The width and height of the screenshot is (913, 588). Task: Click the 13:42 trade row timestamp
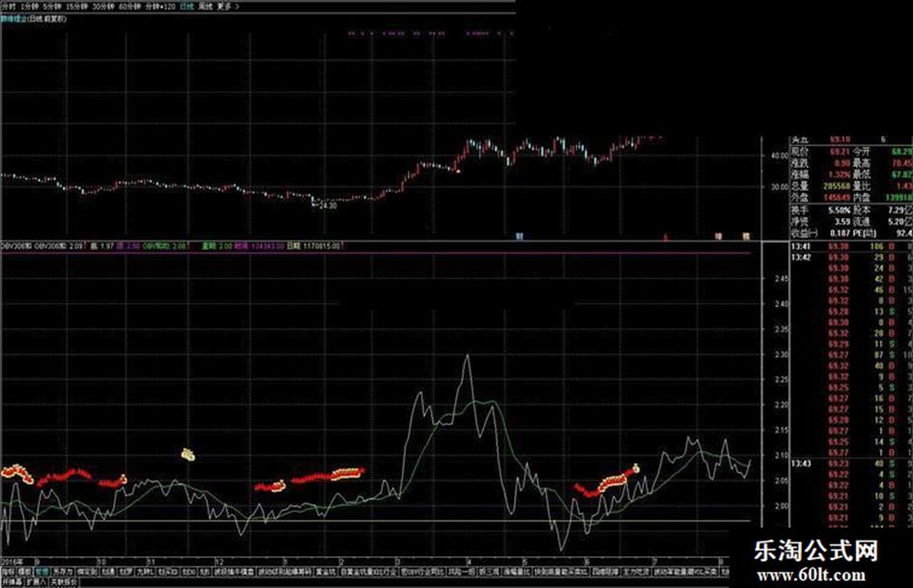pos(801,257)
